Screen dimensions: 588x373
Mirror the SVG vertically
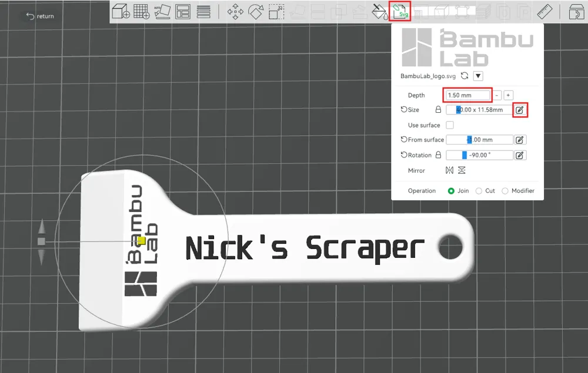coord(462,170)
